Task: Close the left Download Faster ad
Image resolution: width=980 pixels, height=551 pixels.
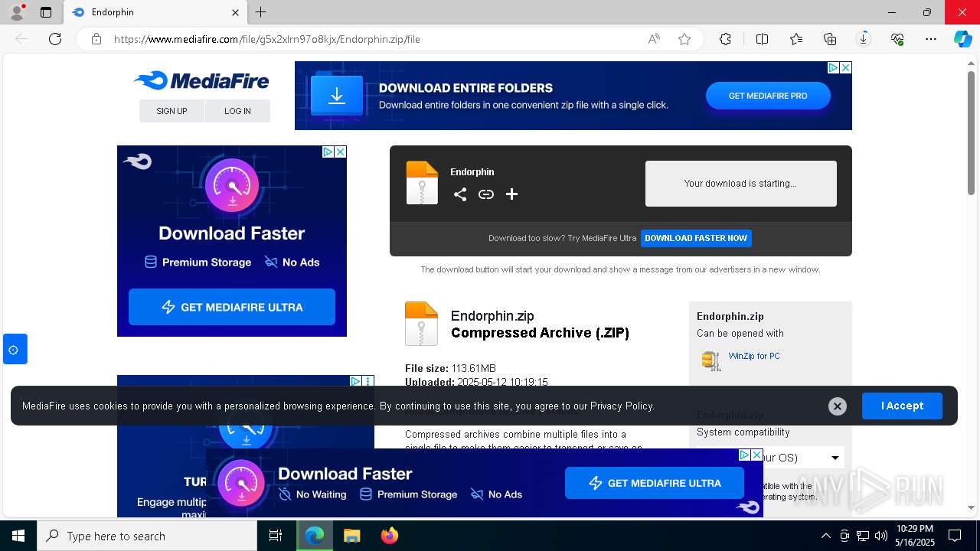Action: coord(340,152)
